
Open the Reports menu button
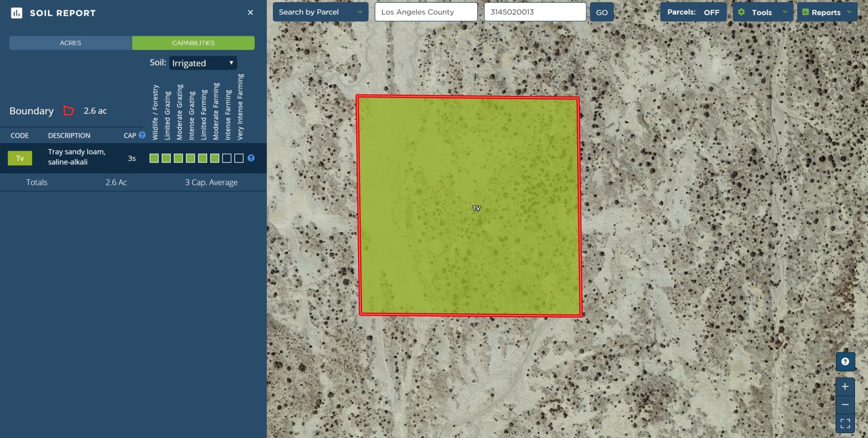[827, 12]
